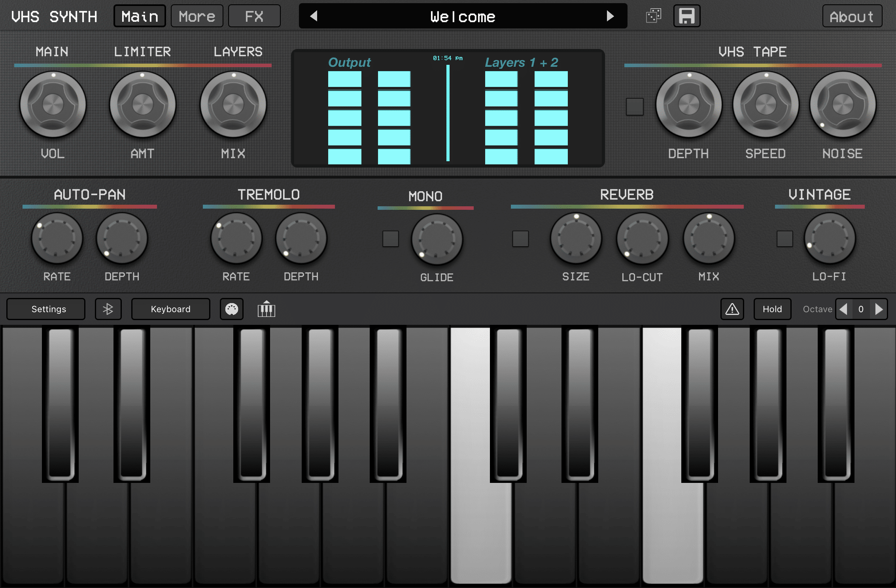Switch to the FX tab
The image size is (896, 588).
(254, 17)
